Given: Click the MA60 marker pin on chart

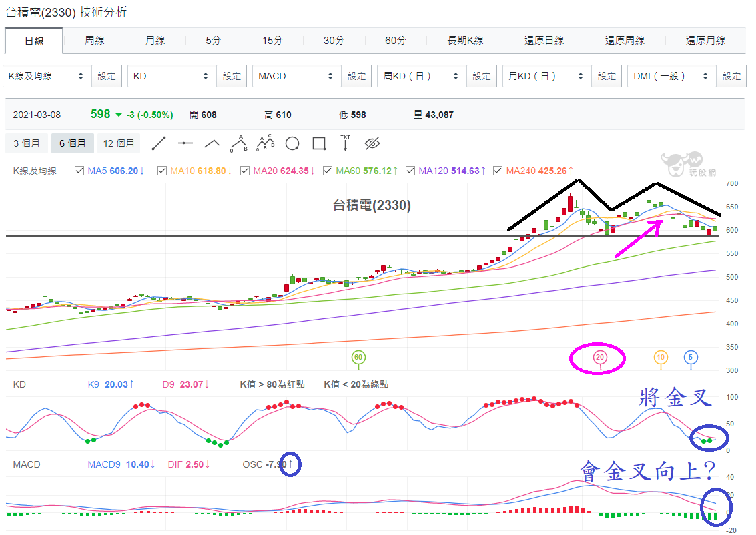Looking at the screenshot, I should click(x=358, y=357).
